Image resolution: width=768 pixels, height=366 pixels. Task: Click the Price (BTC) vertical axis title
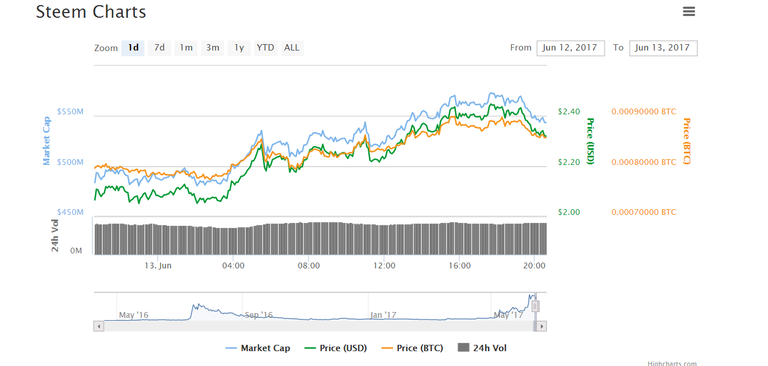[686, 141]
